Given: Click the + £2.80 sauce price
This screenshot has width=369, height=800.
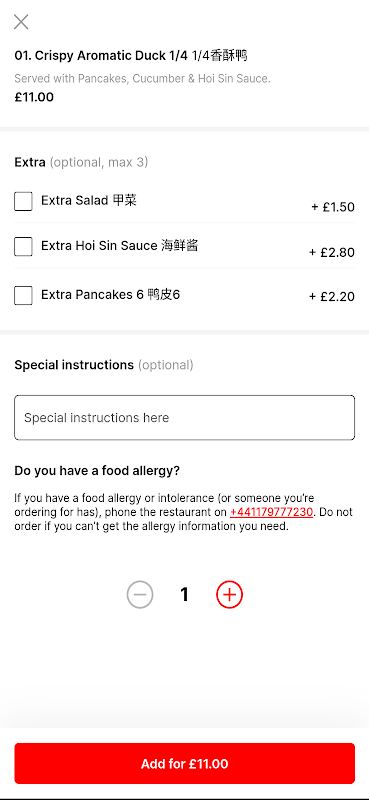Looking at the screenshot, I should click(x=332, y=253).
